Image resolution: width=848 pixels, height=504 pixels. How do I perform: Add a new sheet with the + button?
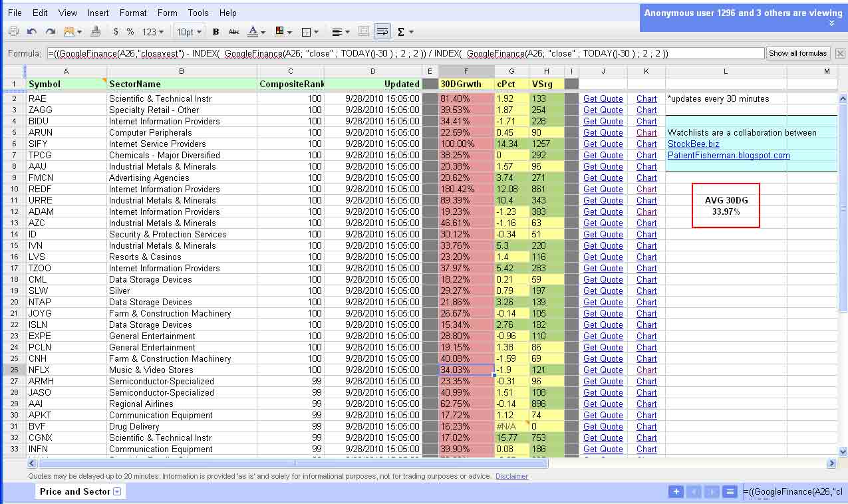pos(676,491)
